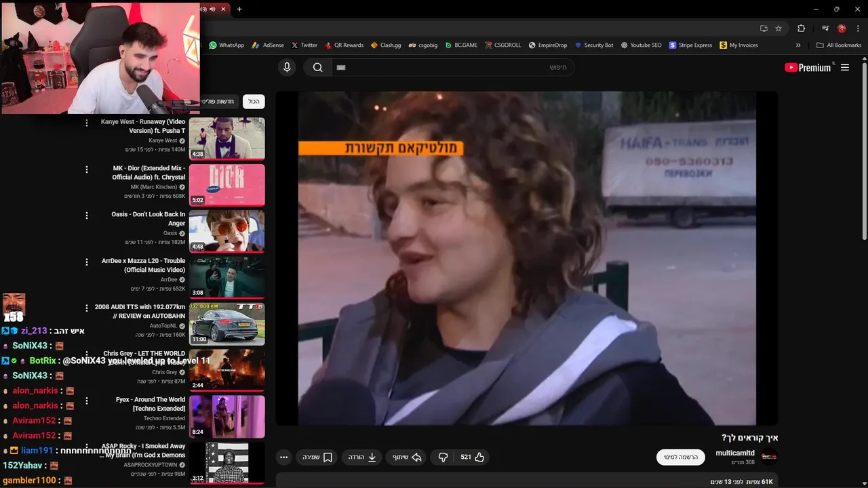Open the ArrDee x Mazza L20 Trouble title
Image resolution: width=868 pixels, height=488 pixels.
[143, 265]
